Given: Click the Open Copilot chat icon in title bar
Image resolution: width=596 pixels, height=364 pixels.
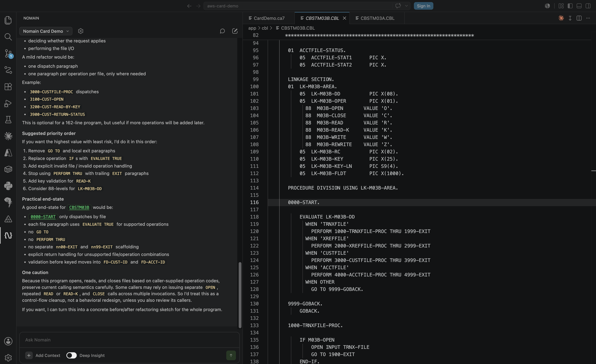Looking at the screenshot, I should click(398, 6).
